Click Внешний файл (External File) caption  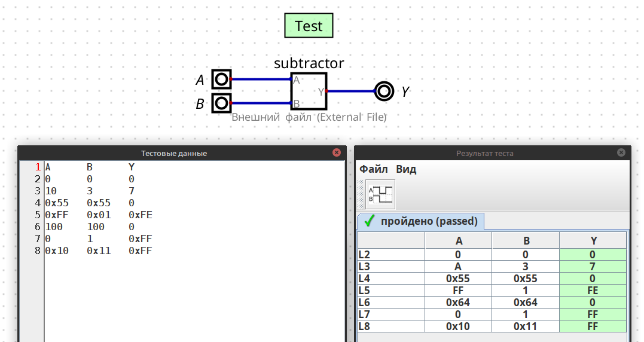point(309,117)
